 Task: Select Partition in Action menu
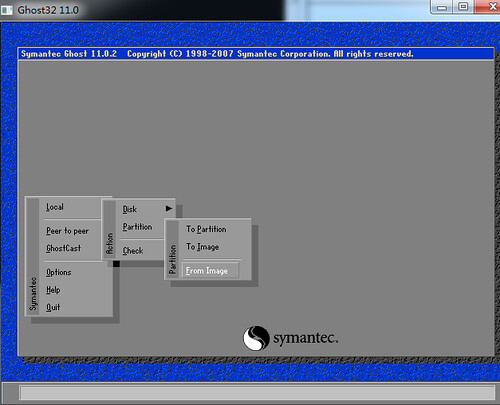click(137, 227)
